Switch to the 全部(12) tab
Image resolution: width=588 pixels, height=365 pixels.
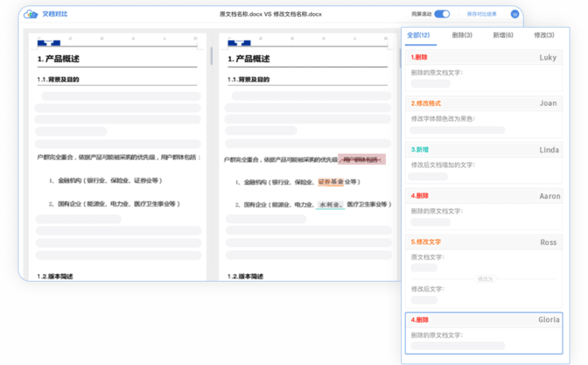(x=418, y=35)
